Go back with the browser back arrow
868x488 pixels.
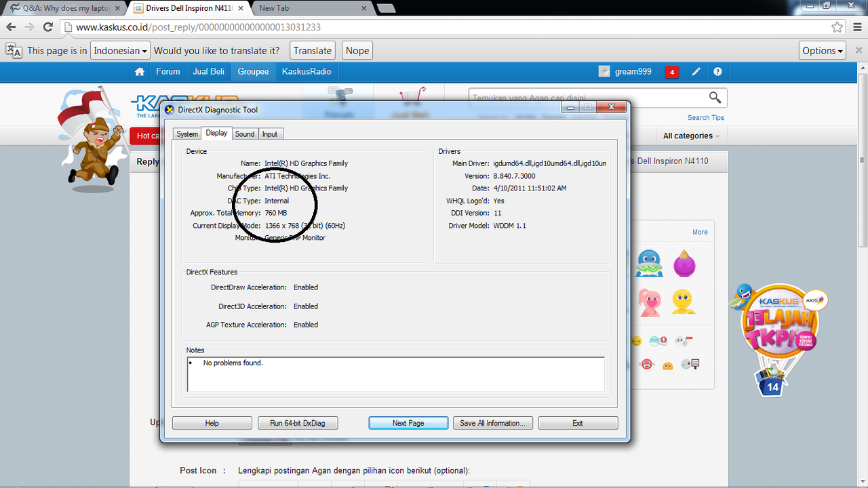click(11, 27)
